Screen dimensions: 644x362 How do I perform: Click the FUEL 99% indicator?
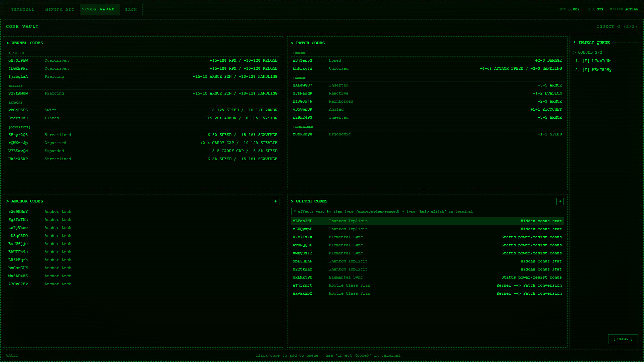coord(594,9)
